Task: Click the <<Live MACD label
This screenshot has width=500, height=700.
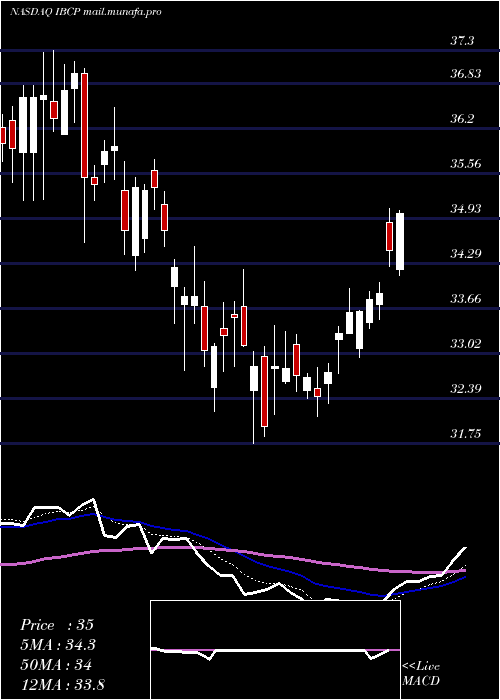Action: point(421,674)
